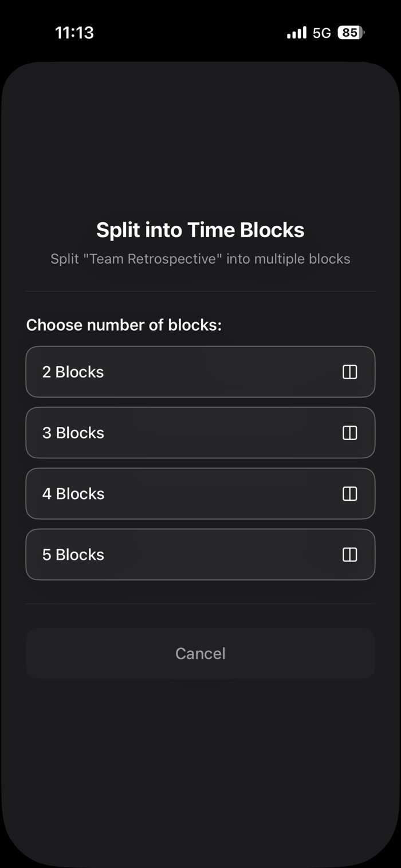Image resolution: width=401 pixels, height=868 pixels.
Task: Click the split icon on 2 Blocks row
Action: tap(349, 372)
